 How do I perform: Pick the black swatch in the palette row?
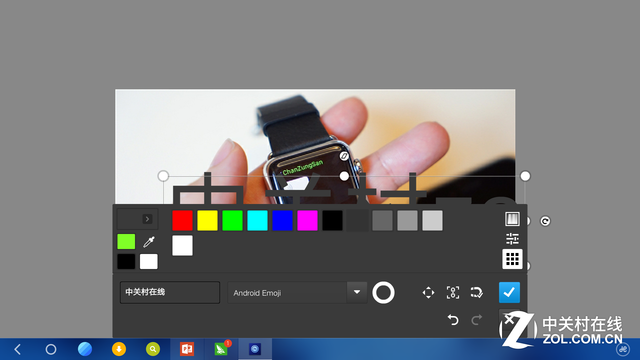[x=332, y=220]
